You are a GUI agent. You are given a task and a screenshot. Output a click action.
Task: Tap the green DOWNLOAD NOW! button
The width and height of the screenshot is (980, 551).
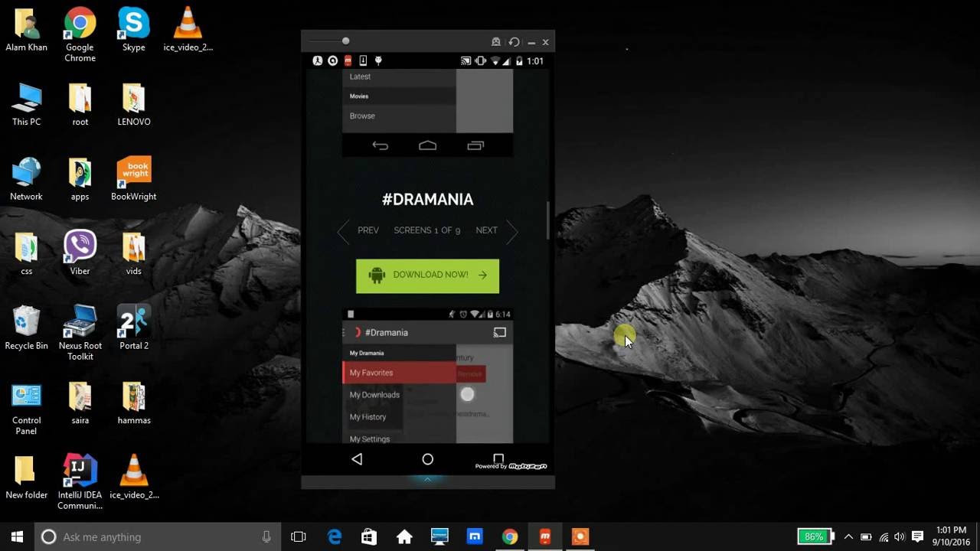[427, 275]
